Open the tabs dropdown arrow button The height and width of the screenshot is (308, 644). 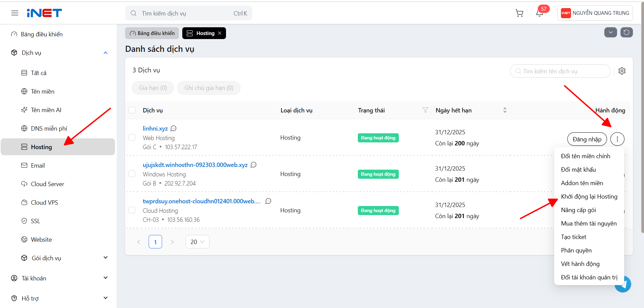610,32
